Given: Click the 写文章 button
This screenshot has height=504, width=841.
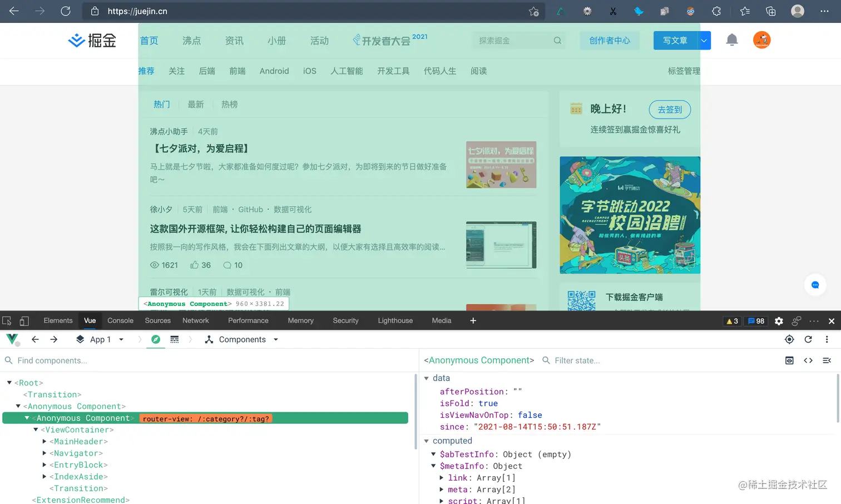Looking at the screenshot, I should pyautogui.click(x=675, y=41).
